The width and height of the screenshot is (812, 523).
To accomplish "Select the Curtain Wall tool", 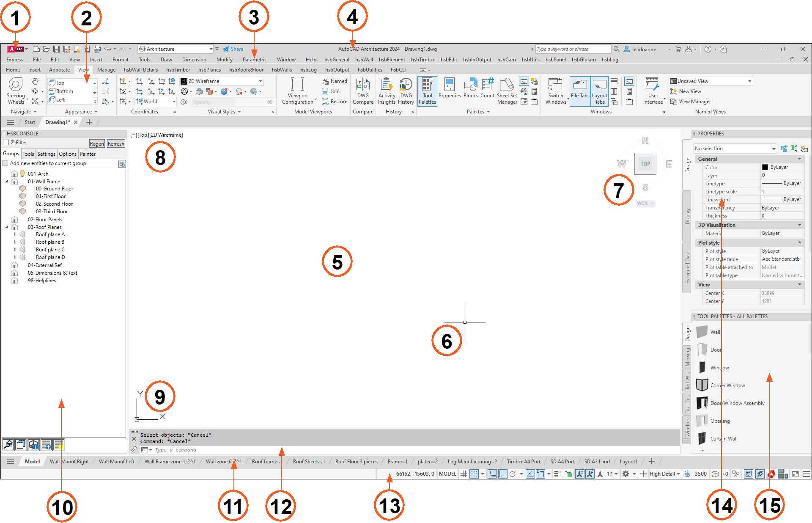I will tap(717, 438).
